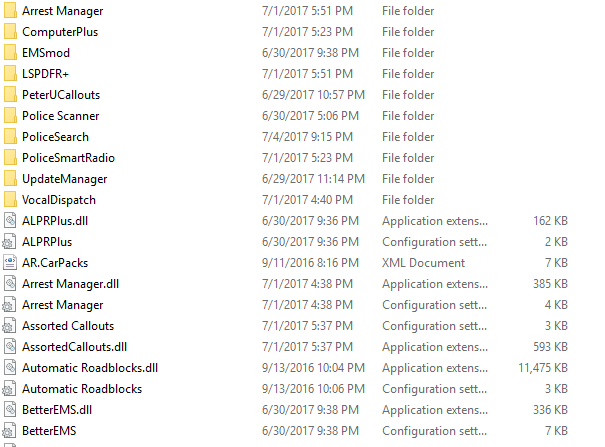Select the BetterEMS.dll file name

click(57, 410)
